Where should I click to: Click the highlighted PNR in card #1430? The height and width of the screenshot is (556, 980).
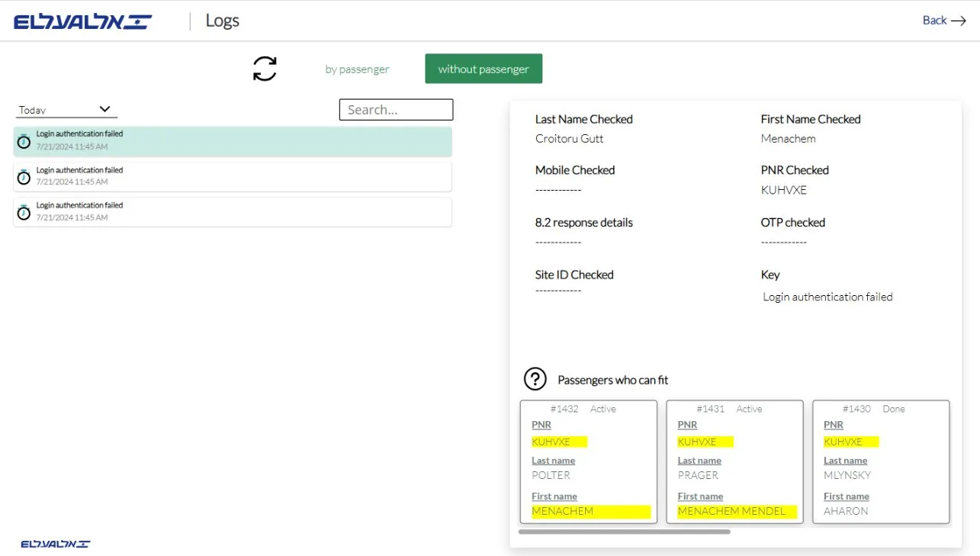click(851, 442)
